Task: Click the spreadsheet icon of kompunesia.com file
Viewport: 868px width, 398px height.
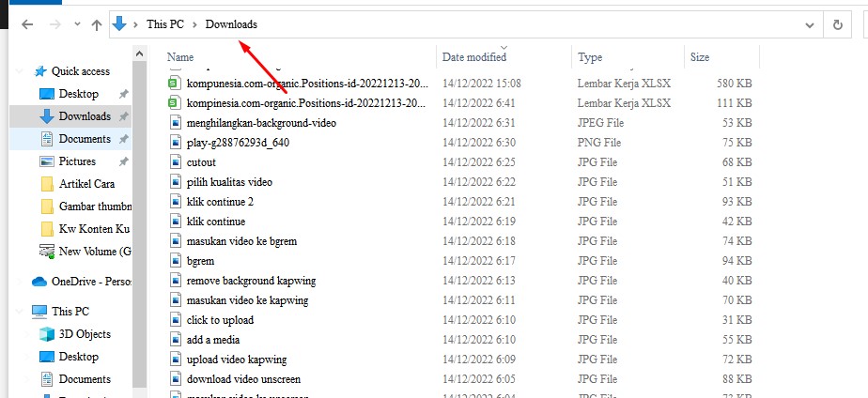Action: pyautogui.click(x=175, y=83)
